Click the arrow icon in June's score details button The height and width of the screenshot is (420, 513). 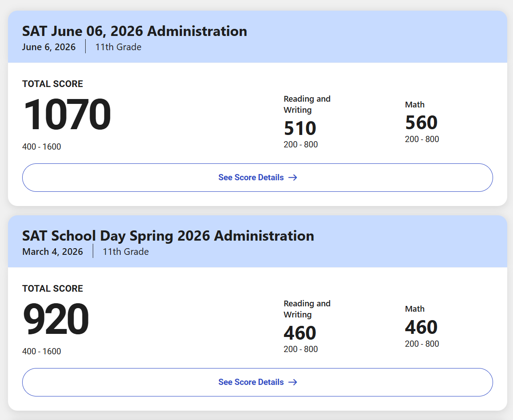point(293,178)
